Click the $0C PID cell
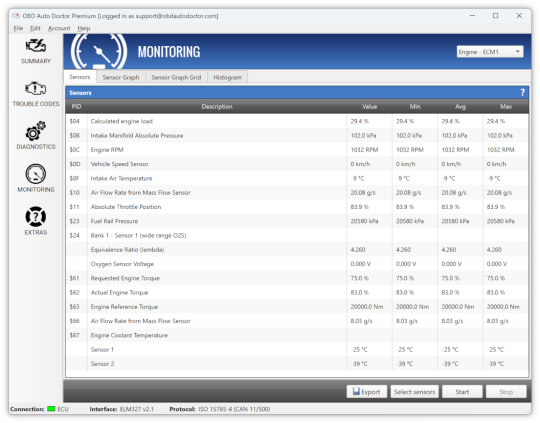 tap(75, 150)
